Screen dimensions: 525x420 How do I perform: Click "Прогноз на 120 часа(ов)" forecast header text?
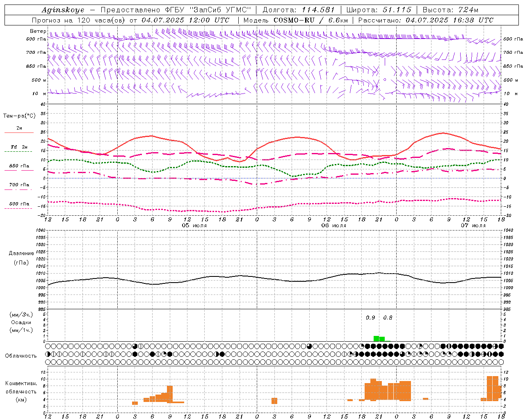point(79,20)
